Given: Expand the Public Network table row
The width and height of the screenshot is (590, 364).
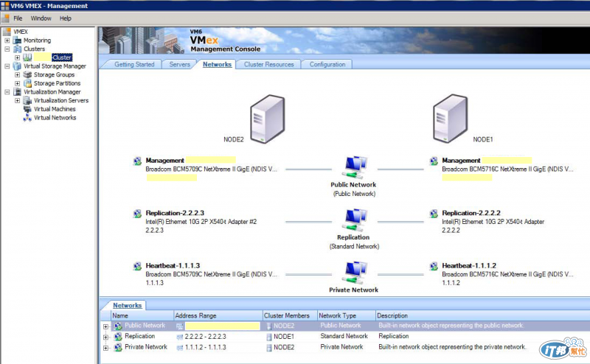Looking at the screenshot, I should coord(105,326).
